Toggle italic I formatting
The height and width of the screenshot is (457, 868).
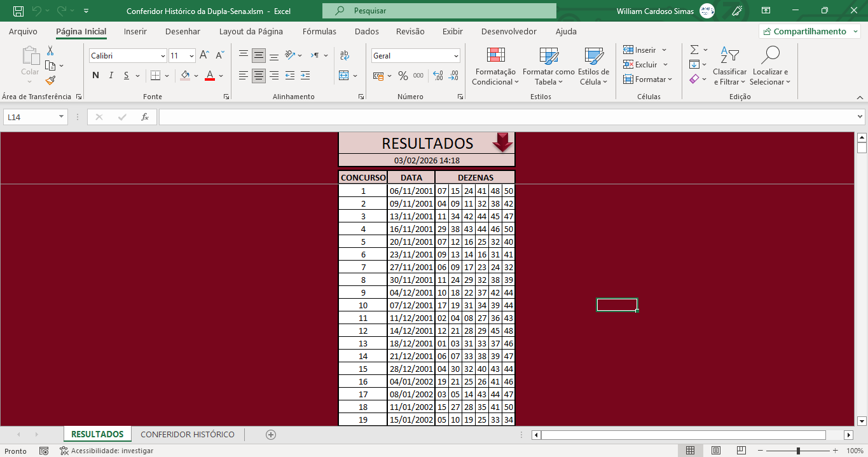(111, 76)
